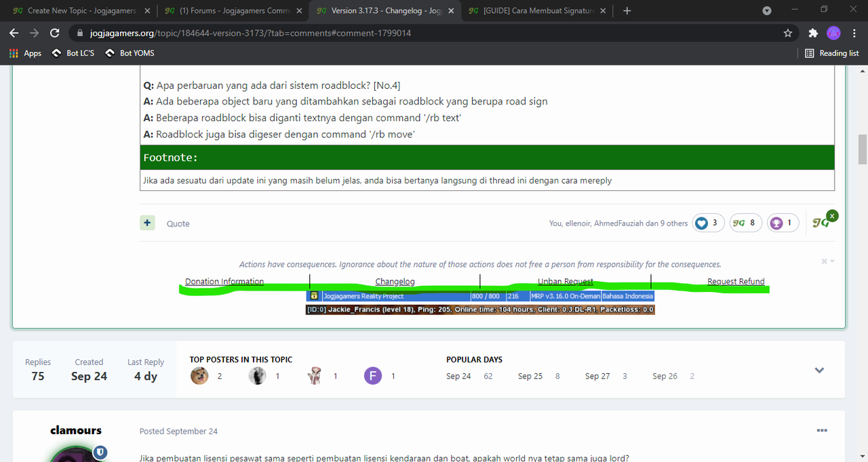Click the Posted September 24 timestamp
The height and width of the screenshot is (462, 868).
click(x=178, y=432)
